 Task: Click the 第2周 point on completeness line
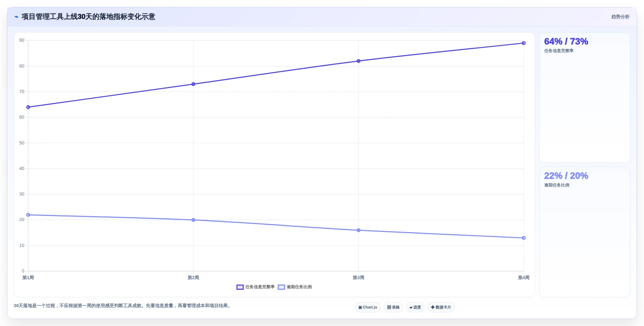pos(193,84)
